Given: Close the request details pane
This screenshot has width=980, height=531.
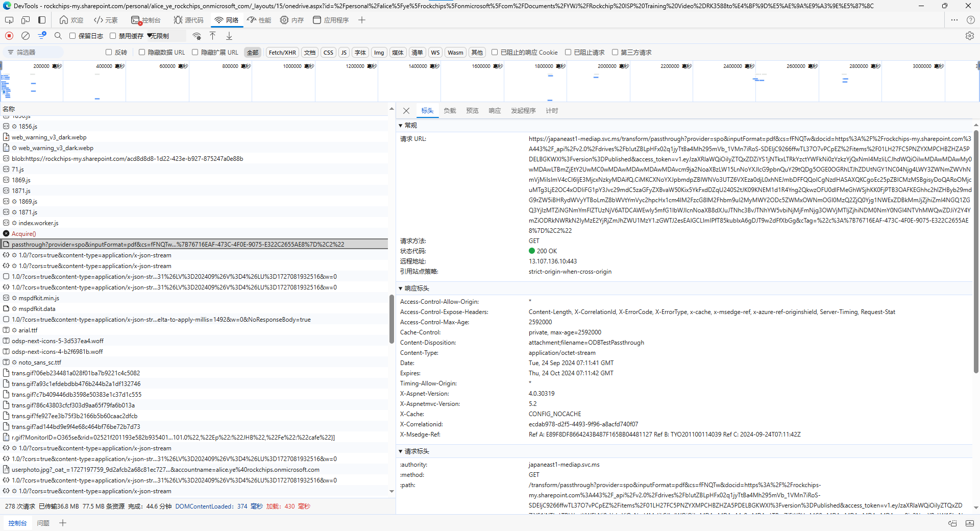Looking at the screenshot, I should [406, 111].
